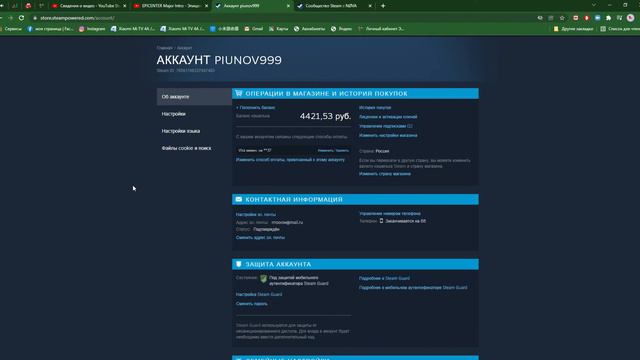Click the shield icon in 'Защита аккаунта' header

[239, 264]
